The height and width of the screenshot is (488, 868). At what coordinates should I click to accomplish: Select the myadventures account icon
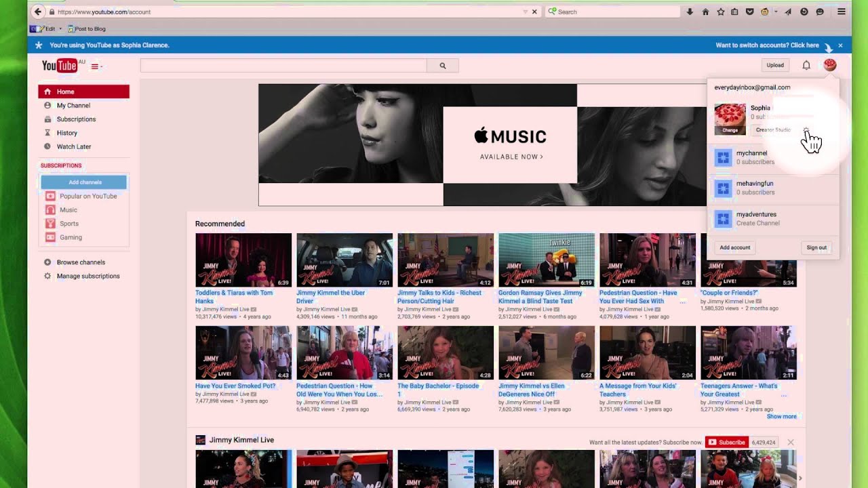point(723,218)
